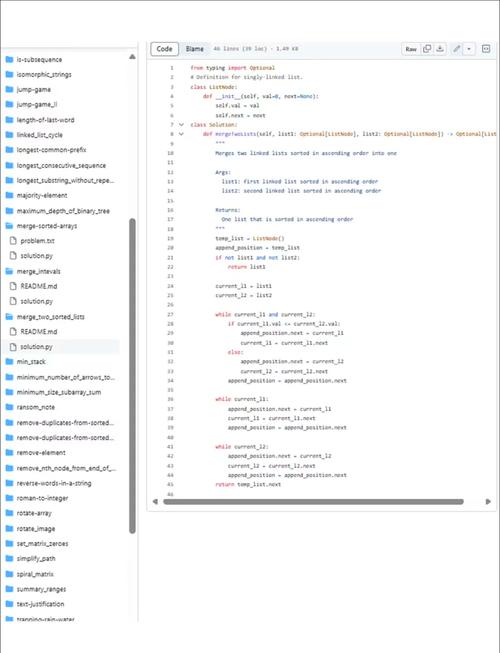Click the horizontal code scrollbar
The height and width of the screenshot is (653, 500).
click(313, 501)
